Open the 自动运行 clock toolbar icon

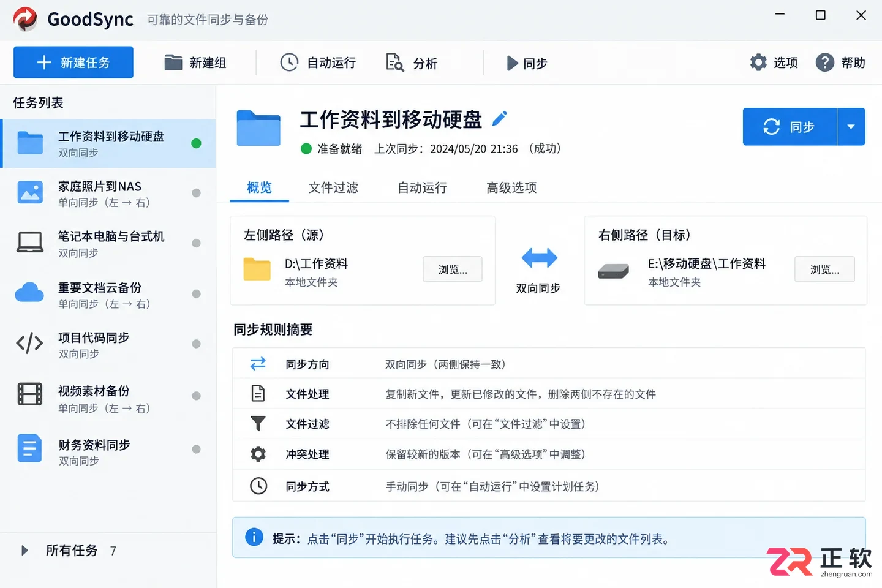tap(289, 62)
